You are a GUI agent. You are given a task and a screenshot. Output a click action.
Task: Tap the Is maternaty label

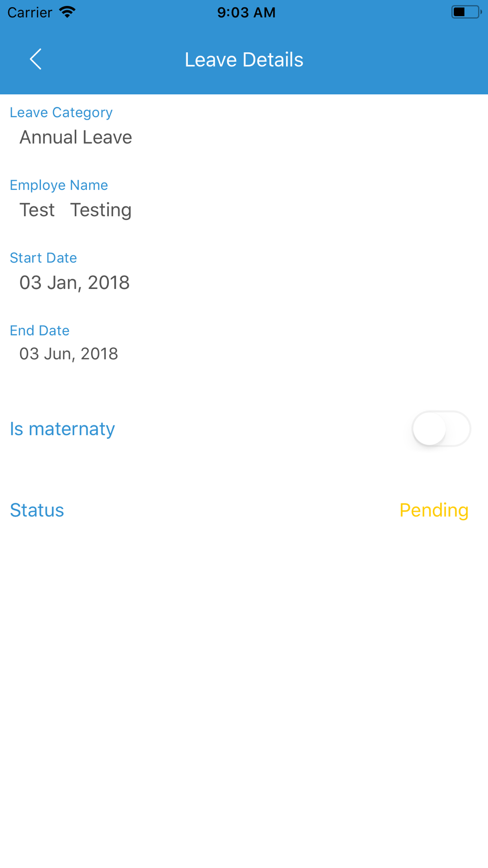(62, 429)
